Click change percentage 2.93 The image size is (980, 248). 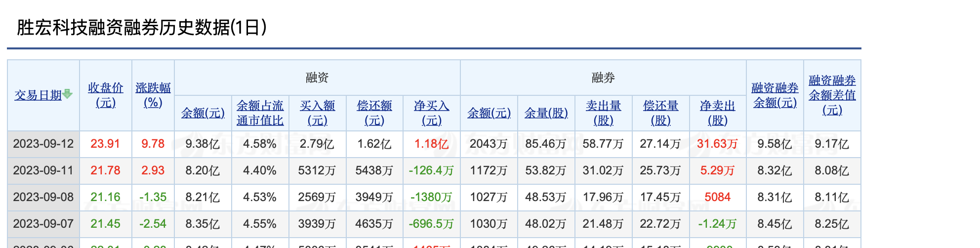(x=153, y=170)
